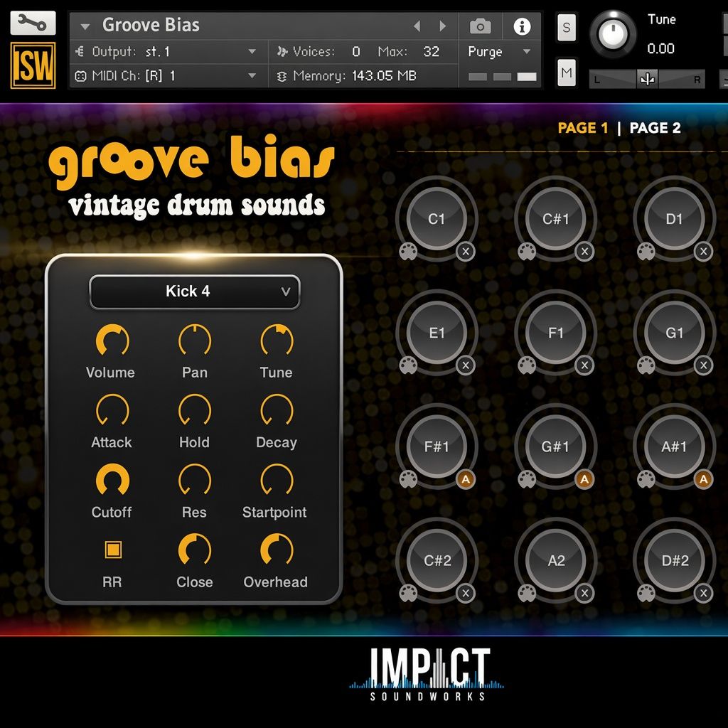Click the X icon on C#1 pad
Screen dimensions: 728x728
pyautogui.click(x=584, y=252)
